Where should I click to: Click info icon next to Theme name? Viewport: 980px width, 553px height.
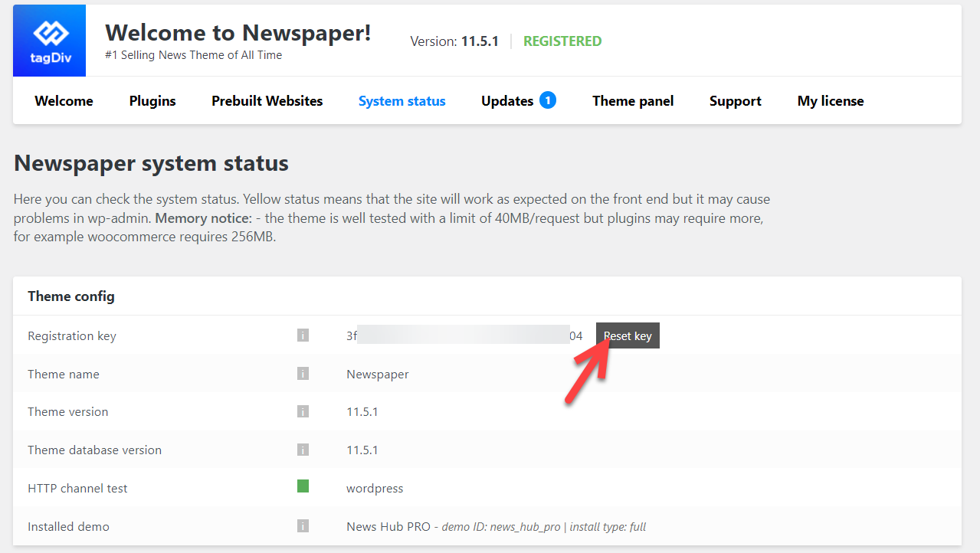tap(303, 374)
